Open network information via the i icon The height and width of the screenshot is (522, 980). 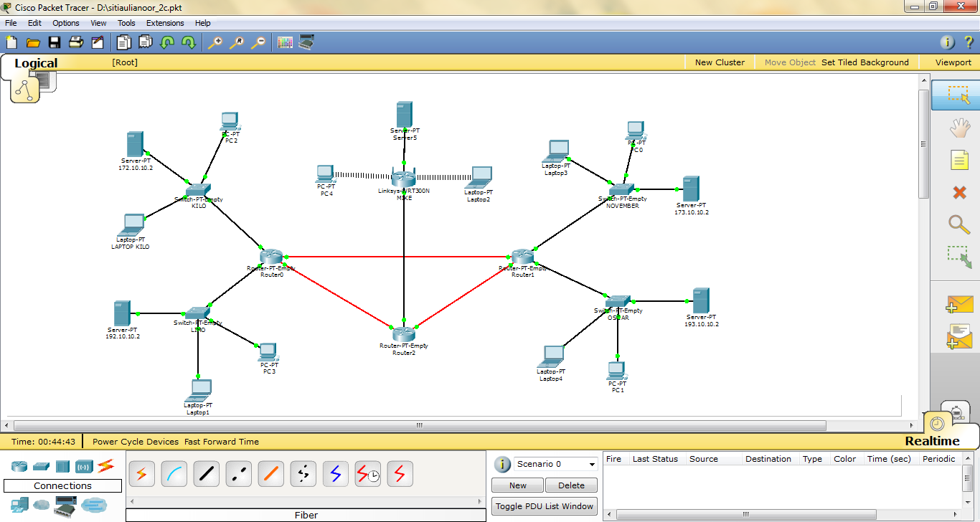[947, 42]
